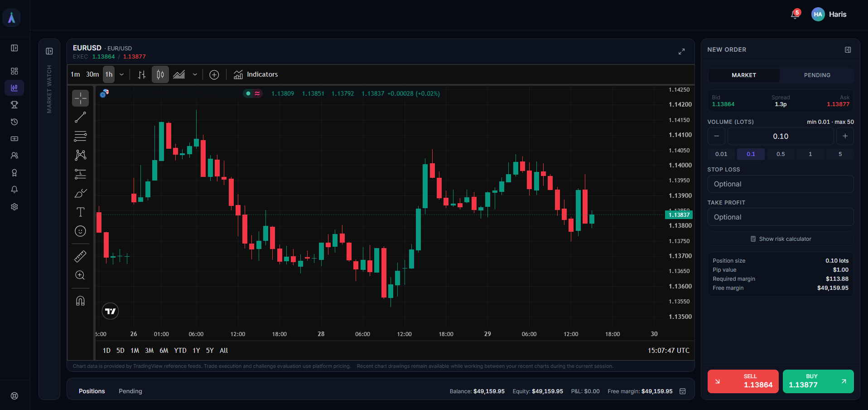Add a compare symbol with plus icon
Image resolution: width=868 pixels, height=410 pixels.
(x=214, y=74)
